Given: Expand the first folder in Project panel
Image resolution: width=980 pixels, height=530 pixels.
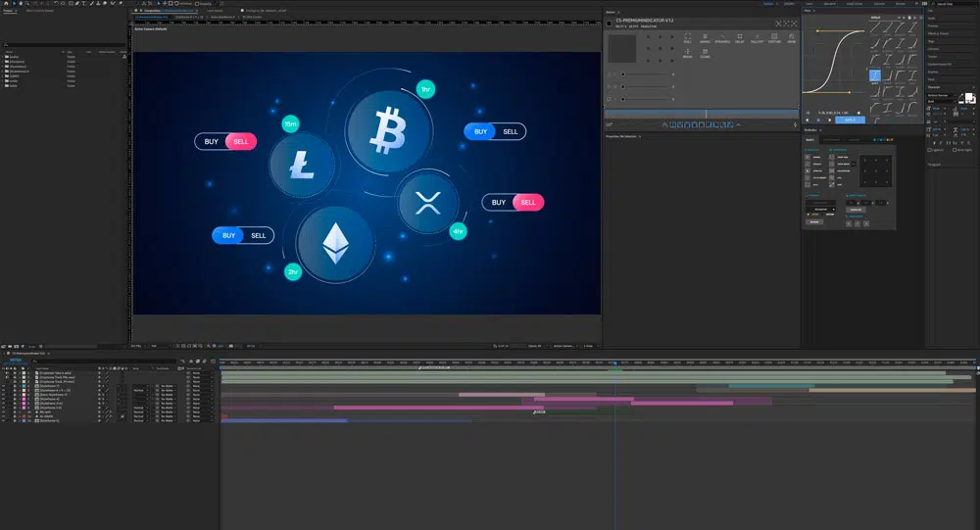Looking at the screenshot, I should pyautogui.click(x=5, y=57).
